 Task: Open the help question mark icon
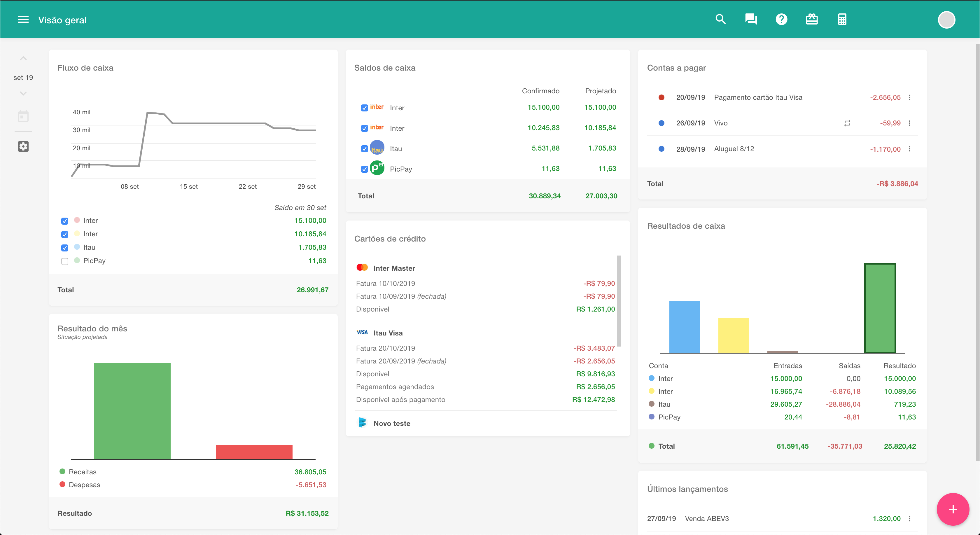[781, 20]
